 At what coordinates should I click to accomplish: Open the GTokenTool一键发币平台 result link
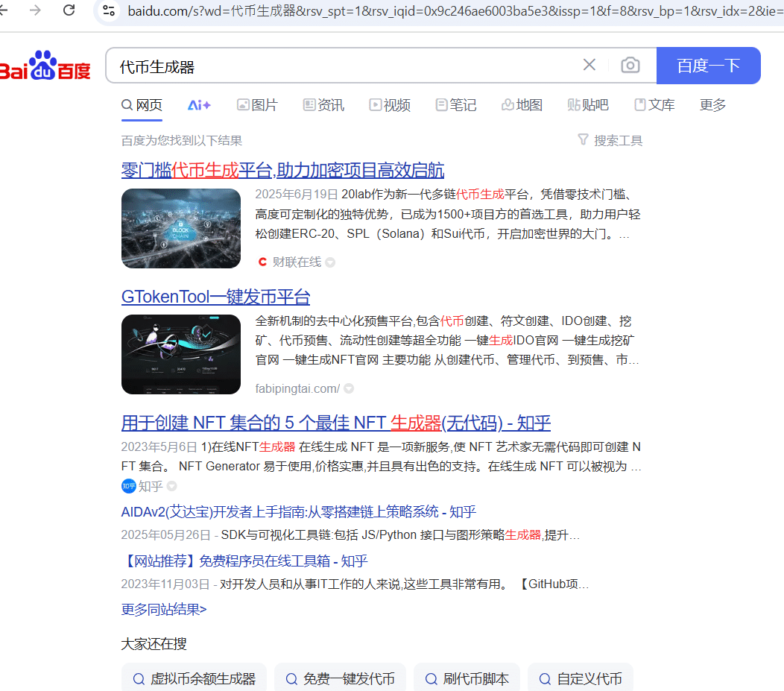coord(215,297)
